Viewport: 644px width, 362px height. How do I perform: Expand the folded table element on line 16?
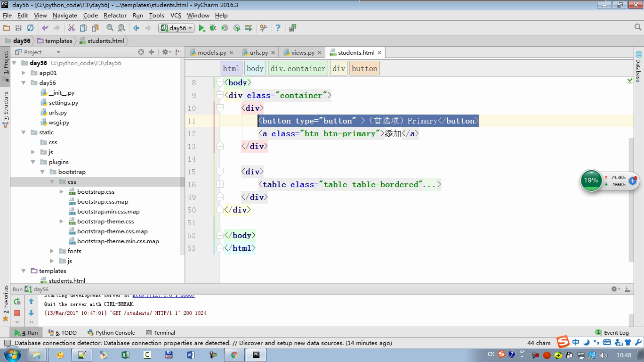220,184
